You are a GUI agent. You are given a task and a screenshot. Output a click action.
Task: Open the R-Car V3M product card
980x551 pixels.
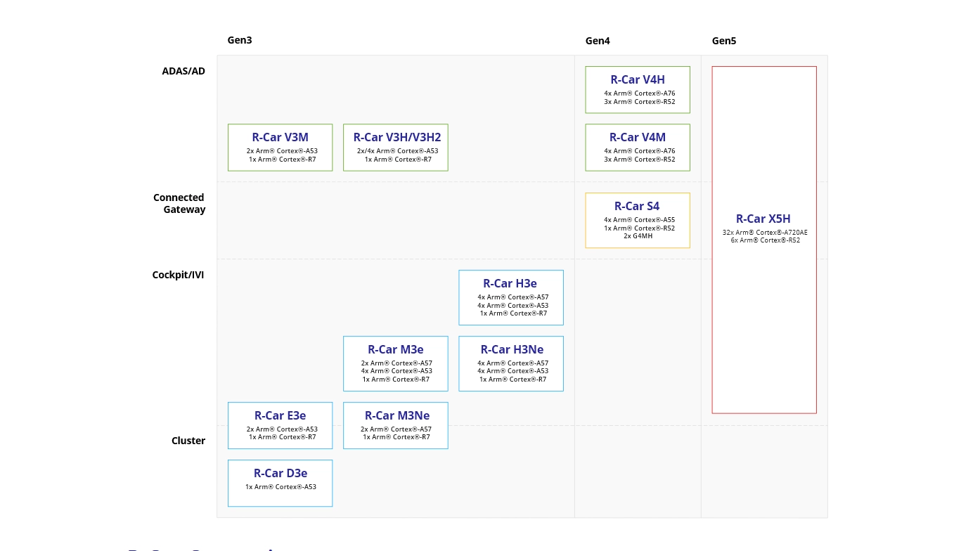click(280, 147)
